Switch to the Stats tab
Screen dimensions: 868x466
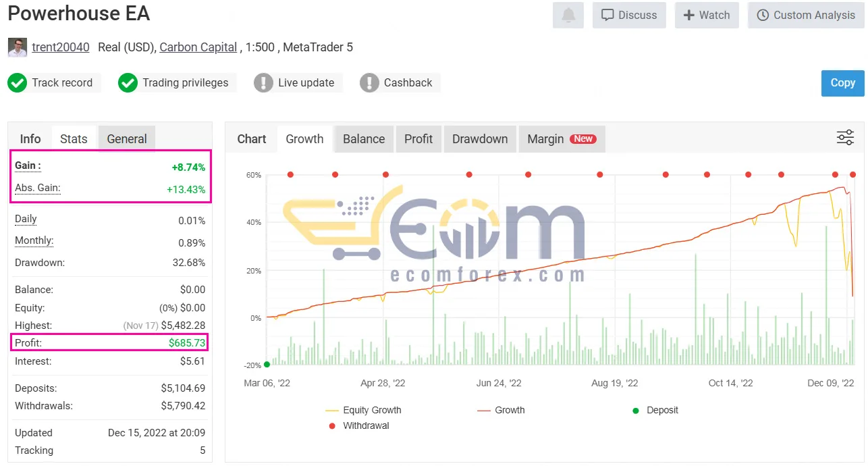[x=74, y=138]
